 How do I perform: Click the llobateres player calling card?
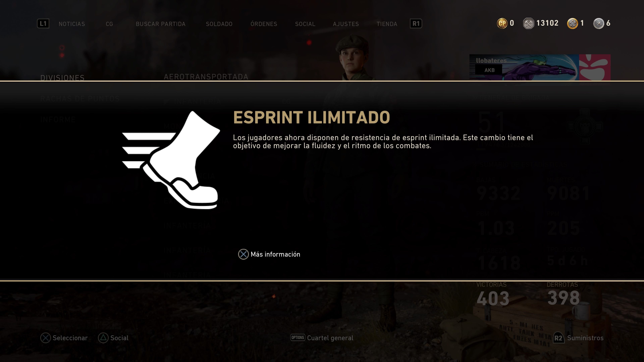(x=540, y=67)
